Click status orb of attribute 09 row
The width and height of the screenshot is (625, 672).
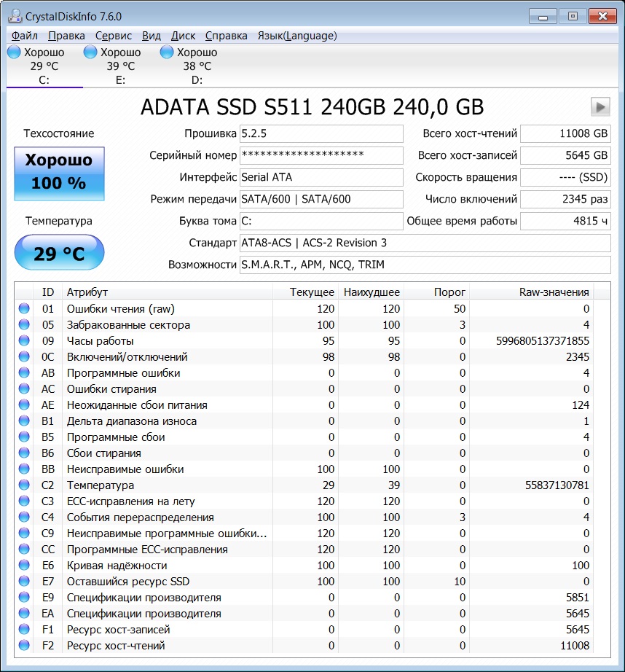tap(24, 340)
